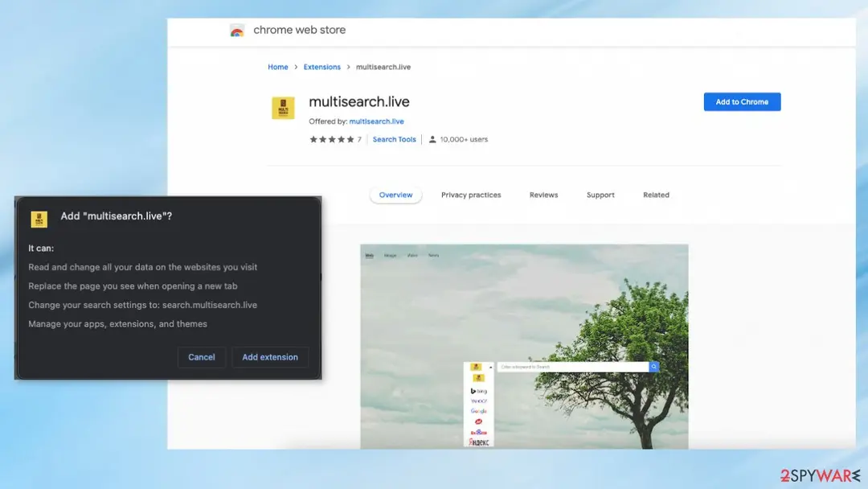Screen dimensions: 868x489
Task: Click the users person icon
Action: coord(432,140)
